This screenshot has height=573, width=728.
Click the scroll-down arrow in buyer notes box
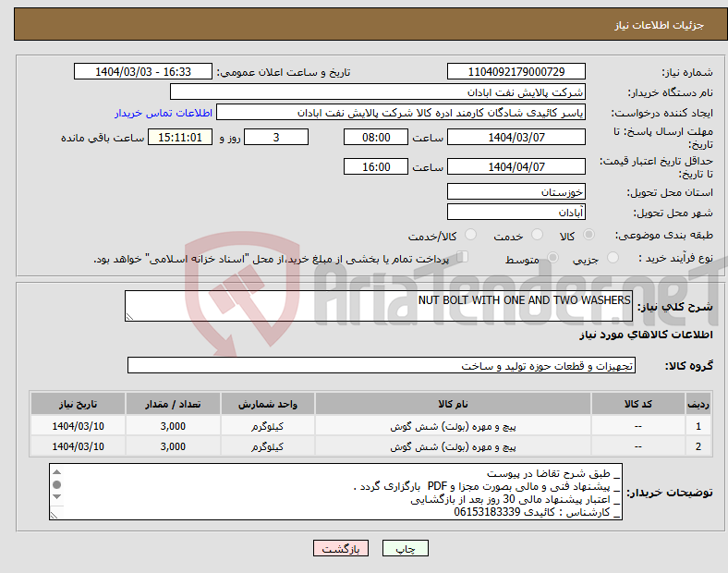pyautogui.click(x=56, y=497)
